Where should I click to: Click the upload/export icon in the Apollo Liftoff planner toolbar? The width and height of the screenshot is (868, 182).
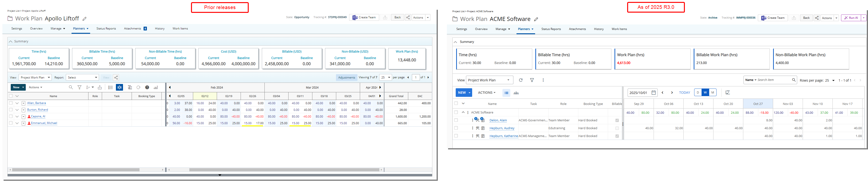pyautogui.click(x=100, y=87)
